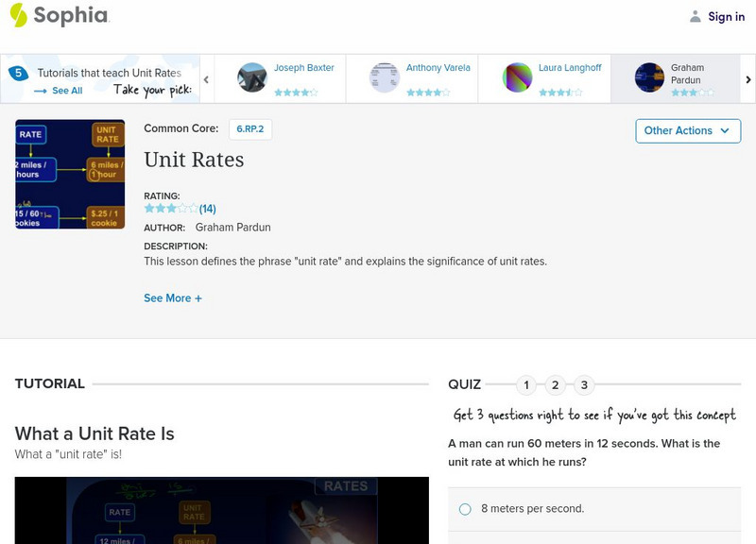Expand the See More + description

173,298
